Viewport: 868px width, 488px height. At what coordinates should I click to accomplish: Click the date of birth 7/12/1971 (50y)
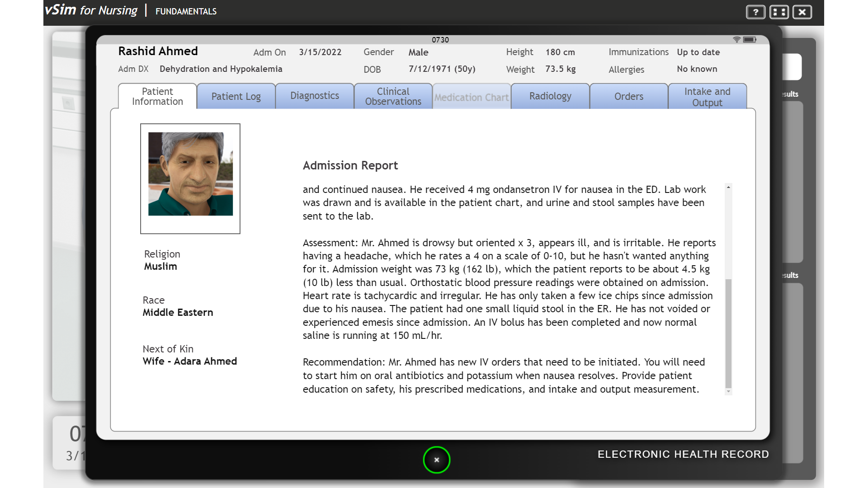(442, 69)
